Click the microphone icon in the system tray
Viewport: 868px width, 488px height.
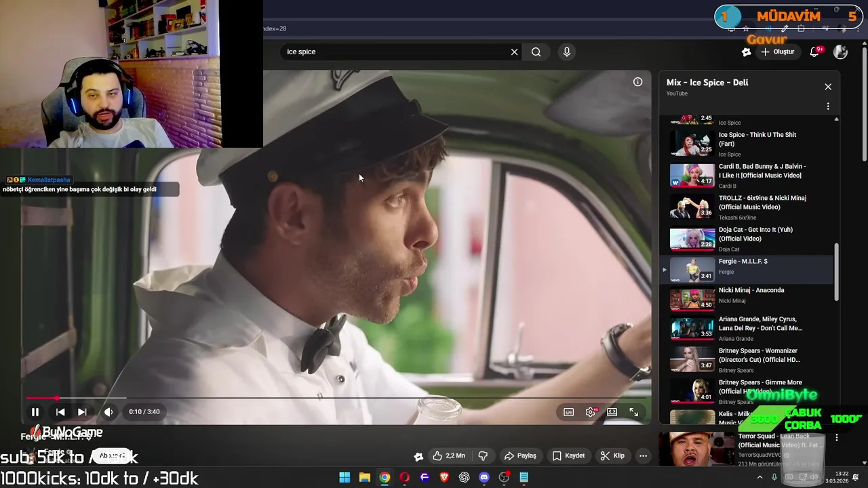click(x=774, y=477)
